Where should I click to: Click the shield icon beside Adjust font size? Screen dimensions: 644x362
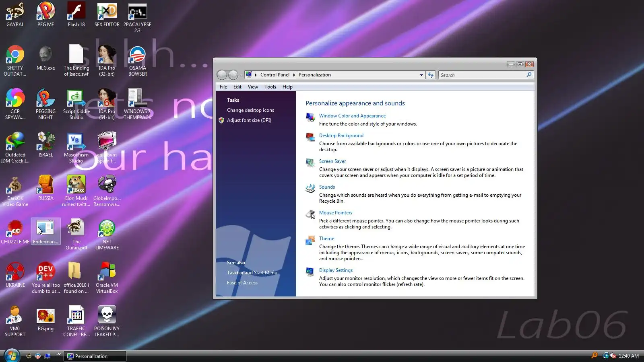pos(221,120)
